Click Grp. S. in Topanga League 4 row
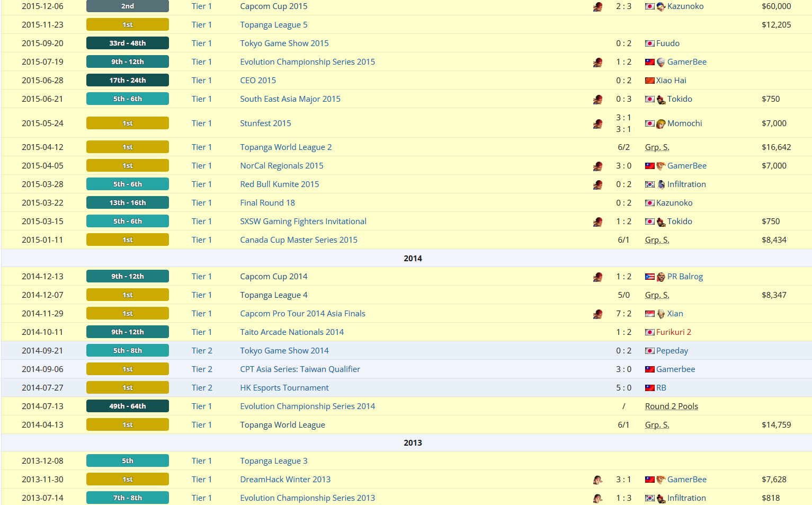Screen dimensions: 812x505 [657, 295]
